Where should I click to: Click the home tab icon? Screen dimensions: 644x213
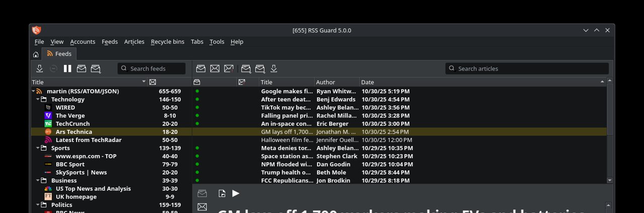tap(36, 54)
